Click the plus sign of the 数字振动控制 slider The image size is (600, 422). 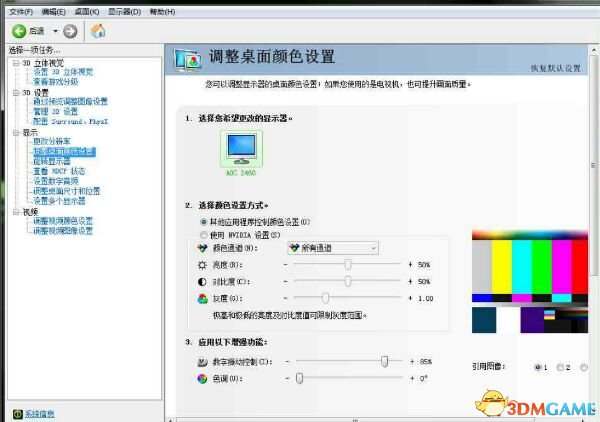[x=412, y=361]
